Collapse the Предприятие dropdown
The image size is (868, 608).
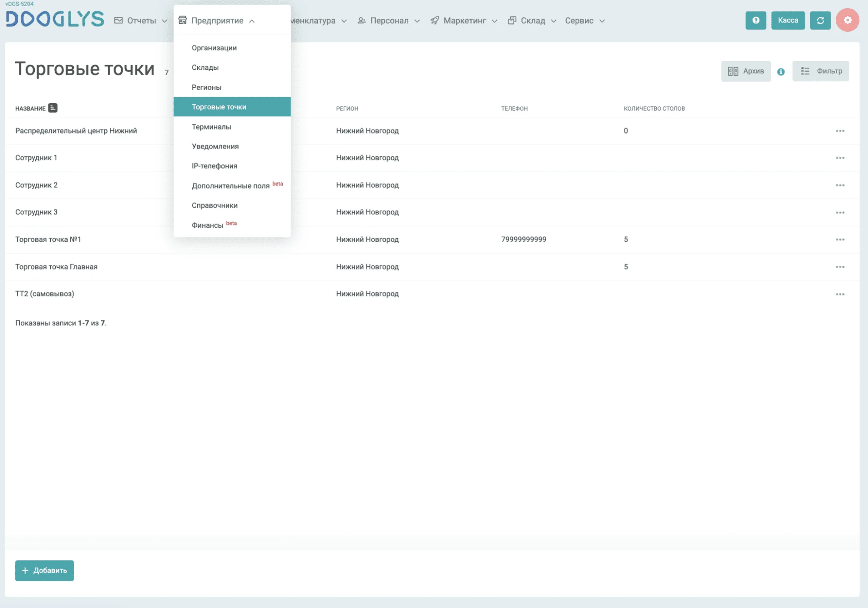click(x=217, y=20)
